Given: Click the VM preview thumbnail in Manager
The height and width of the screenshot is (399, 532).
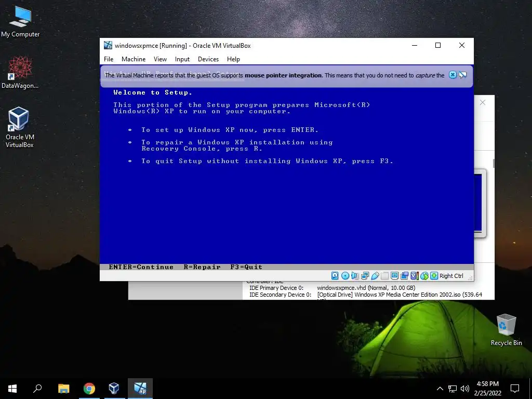Looking at the screenshot, I should (x=480, y=203).
